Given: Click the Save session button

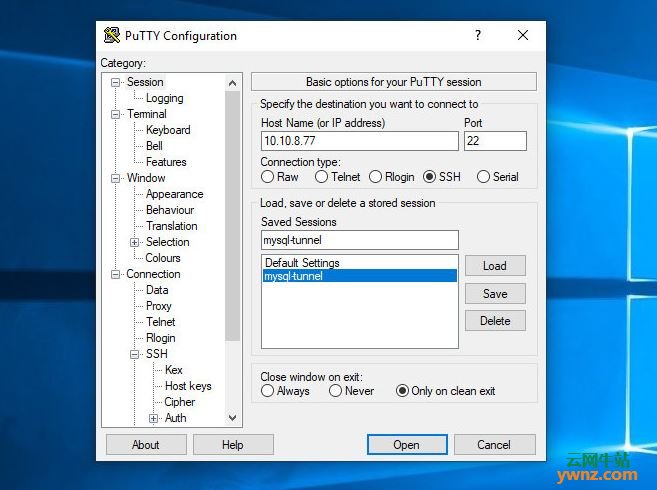Looking at the screenshot, I should (495, 293).
